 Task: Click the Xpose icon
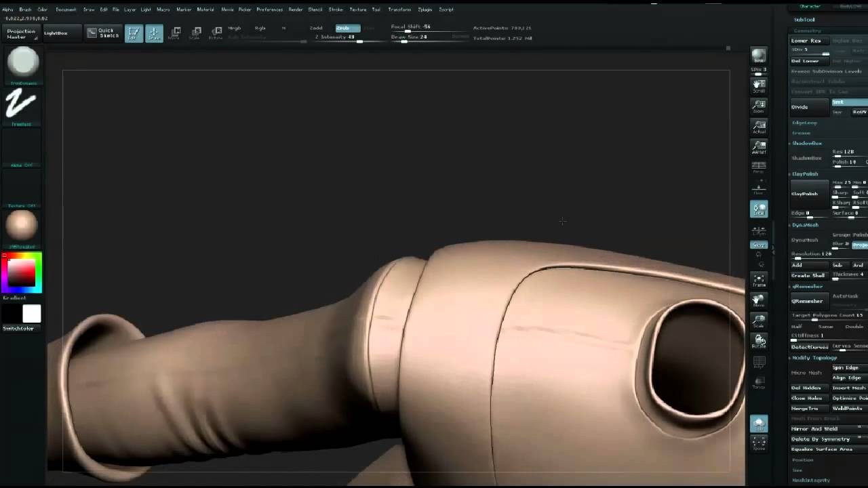[759, 443]
